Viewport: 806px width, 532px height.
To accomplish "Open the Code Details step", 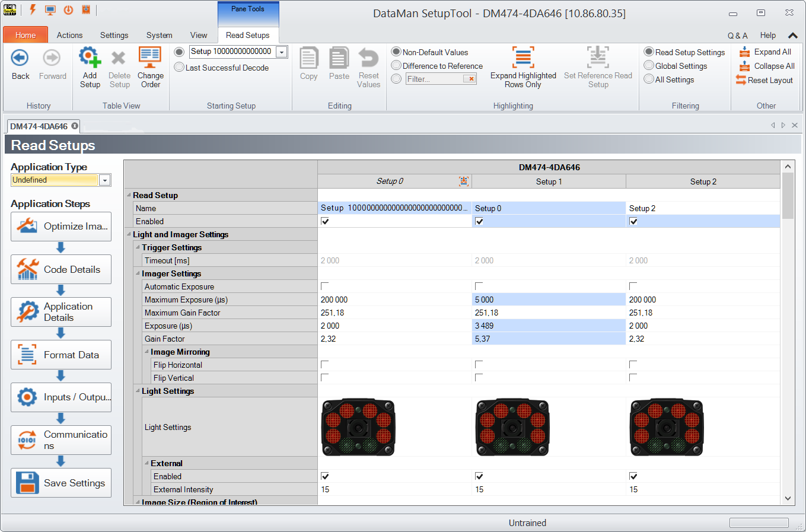I will click(x=61, y=269).
